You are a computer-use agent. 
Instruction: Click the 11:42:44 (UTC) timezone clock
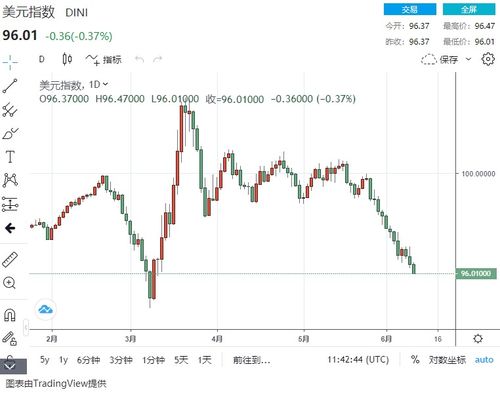(358, 360)
